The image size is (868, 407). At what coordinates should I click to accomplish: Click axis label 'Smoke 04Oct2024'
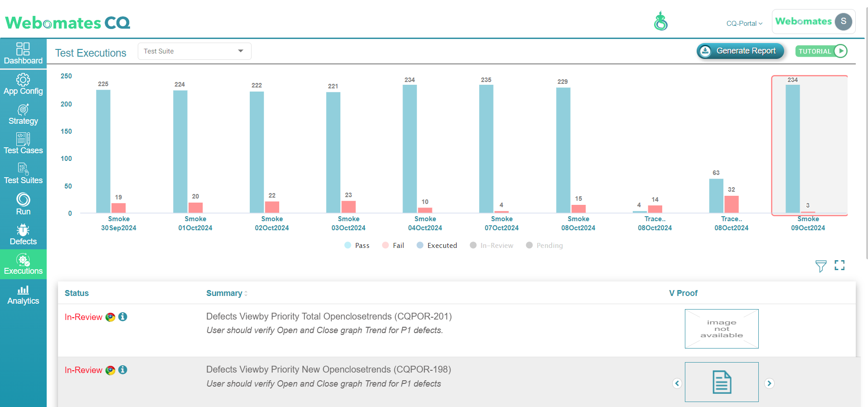tap(425, 223)
